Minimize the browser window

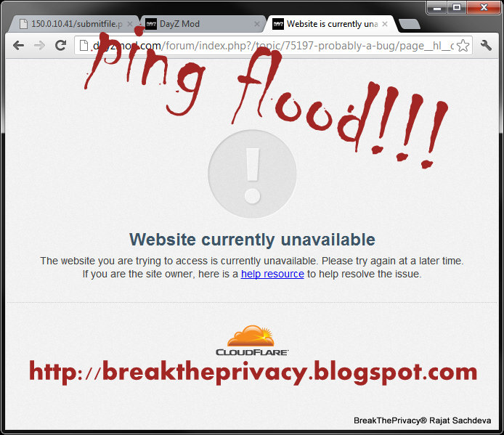point(436,7)
